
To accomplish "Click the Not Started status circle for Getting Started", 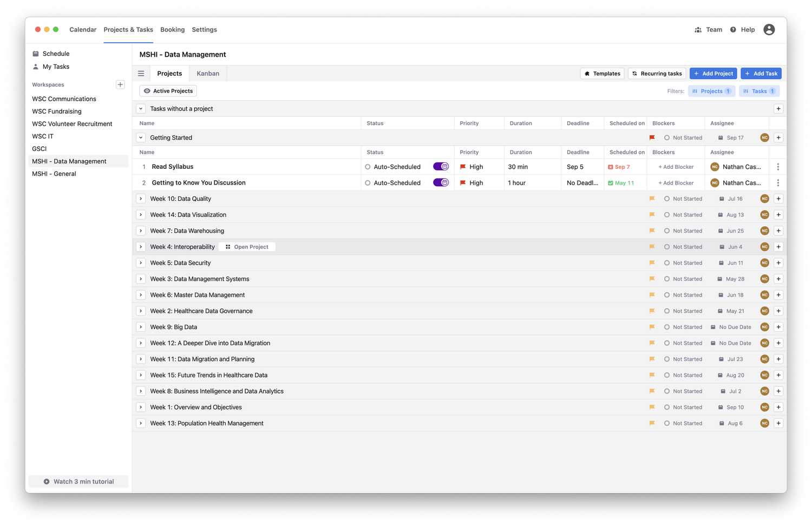I will pyautogui.click(x=666, y=137).
